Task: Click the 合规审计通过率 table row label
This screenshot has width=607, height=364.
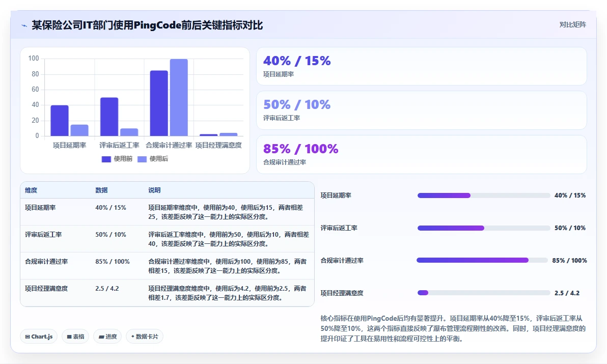Action: tap(46, 262)
